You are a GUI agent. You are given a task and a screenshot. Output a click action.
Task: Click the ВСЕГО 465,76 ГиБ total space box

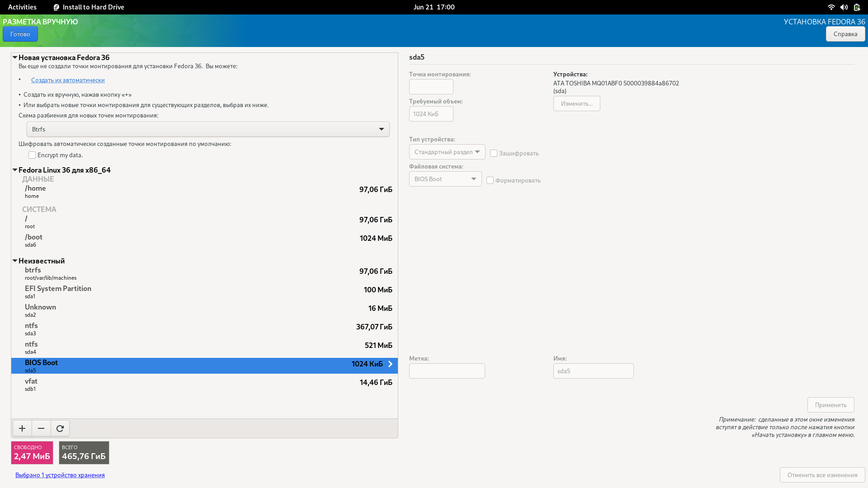click(x=84, y=453)
